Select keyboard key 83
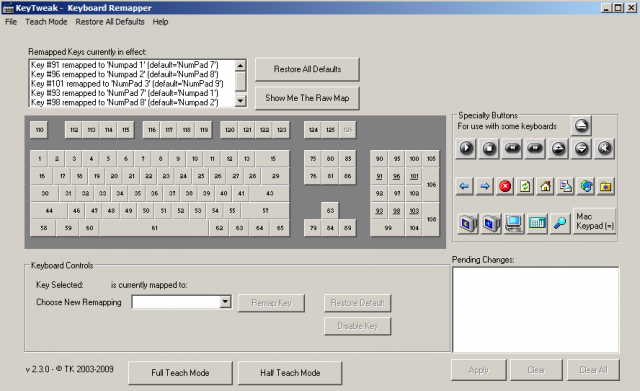The height and width of the screenshot is (391, 640). [x=330, y=211]
